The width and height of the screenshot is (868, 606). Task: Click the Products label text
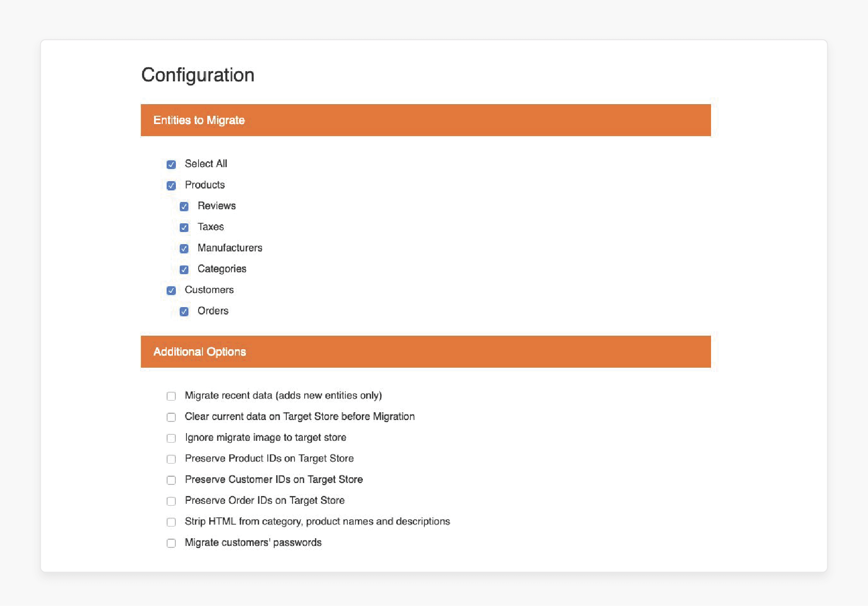click(x=205, y=185)
